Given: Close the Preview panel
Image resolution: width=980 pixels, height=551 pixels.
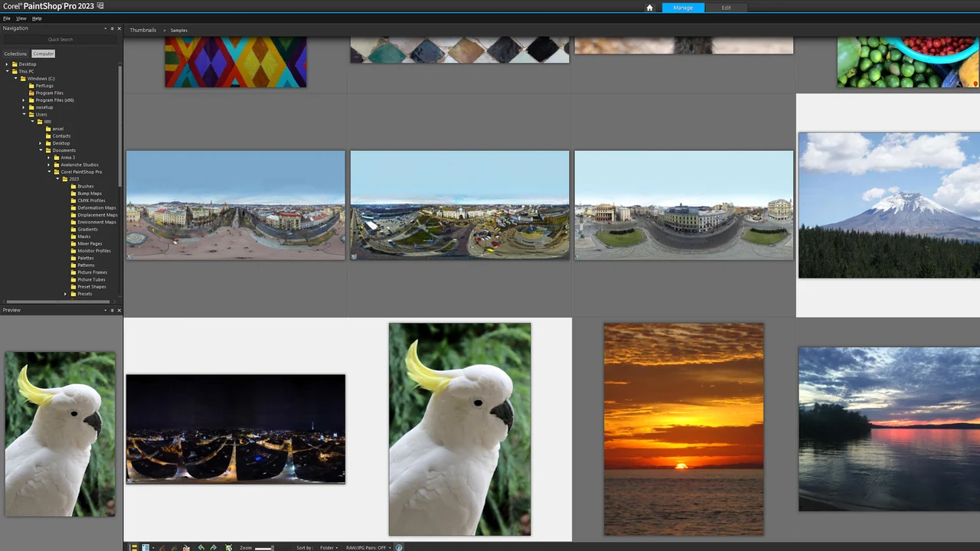Looking at the screenshot, I should pos(119,310).
